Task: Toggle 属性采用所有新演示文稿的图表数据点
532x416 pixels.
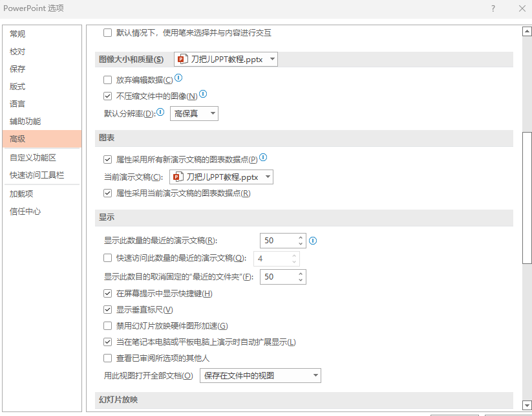Action: (x=107, y=159)
